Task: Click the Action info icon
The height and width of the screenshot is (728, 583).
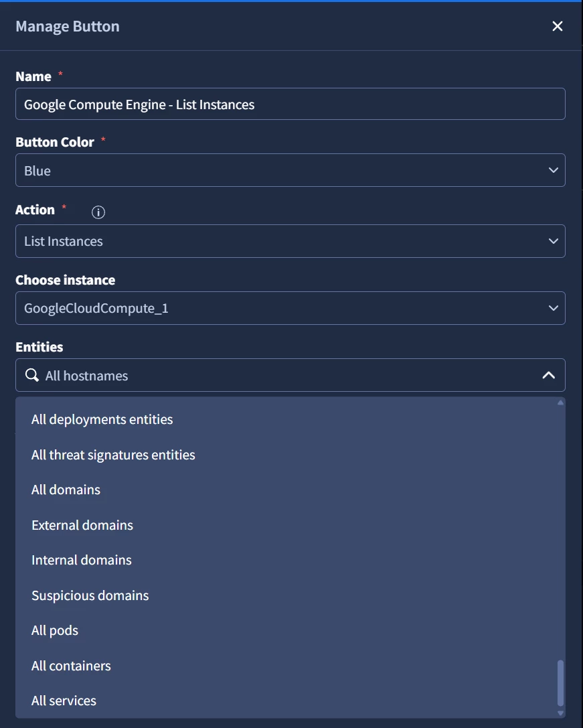Action: pos(98,212)
